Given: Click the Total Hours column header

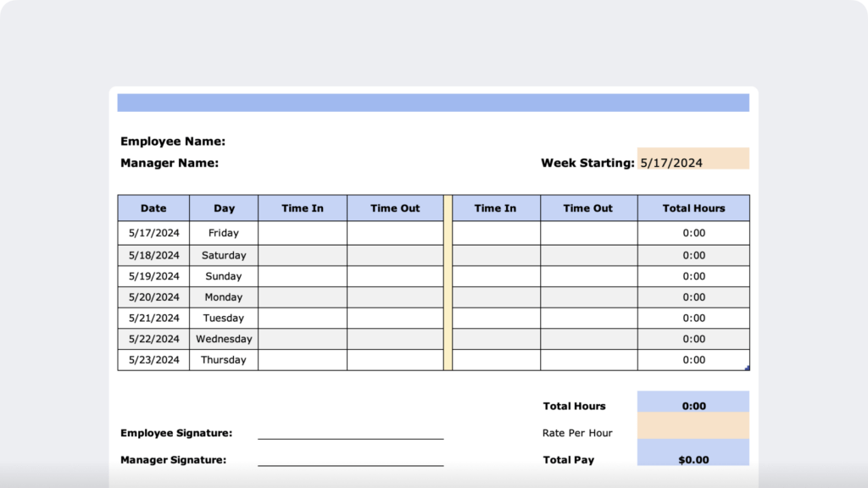Looking at the screenshot, I should 693,208.
